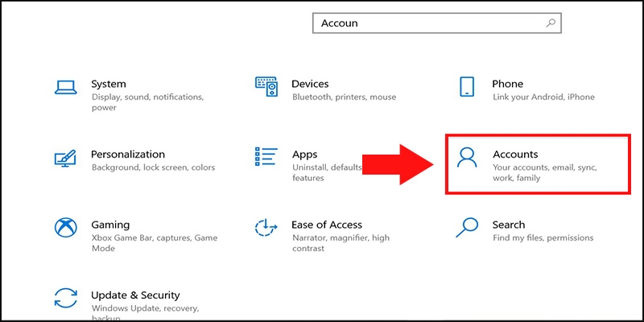This screenshot has width=644, height=322.
Task: Click the Devices keyboard and speaker icon
Action: 266,87
